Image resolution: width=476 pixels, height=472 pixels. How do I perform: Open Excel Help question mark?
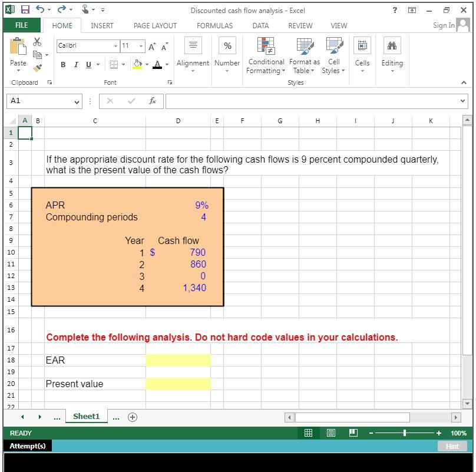pyautogui.click(x=395, y=10)
